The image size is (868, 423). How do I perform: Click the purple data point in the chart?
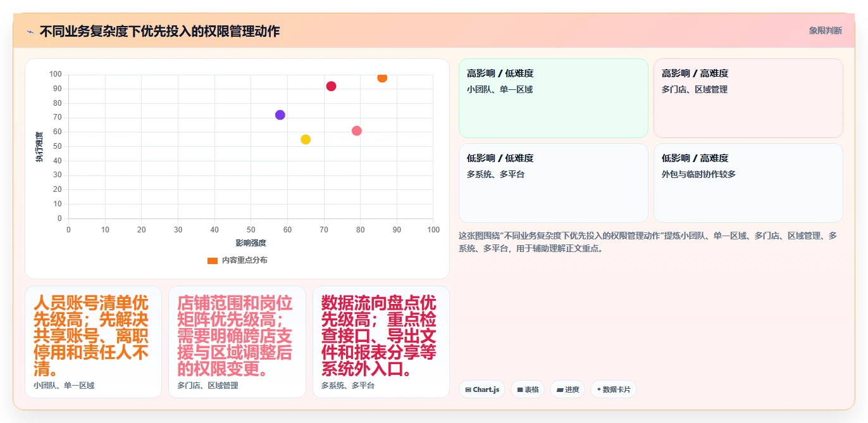point(280,115)
